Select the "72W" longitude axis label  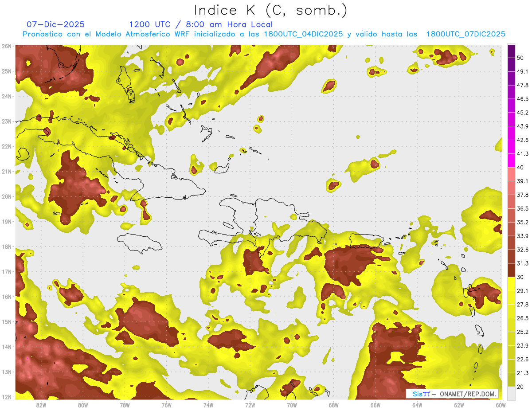250,405
